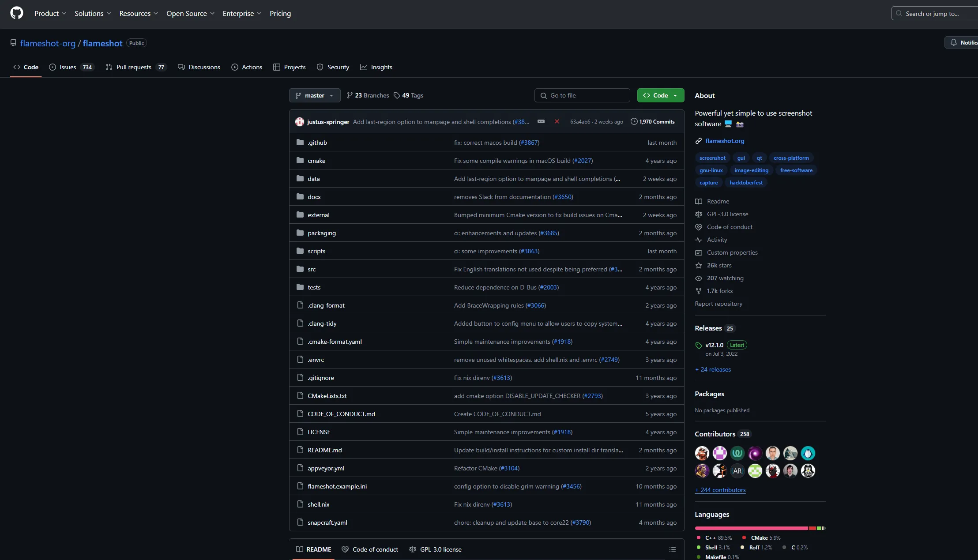This screenshot has height=560, width=978.
Task: Click the Activity pulse icon
Action: tap(699, 240)
